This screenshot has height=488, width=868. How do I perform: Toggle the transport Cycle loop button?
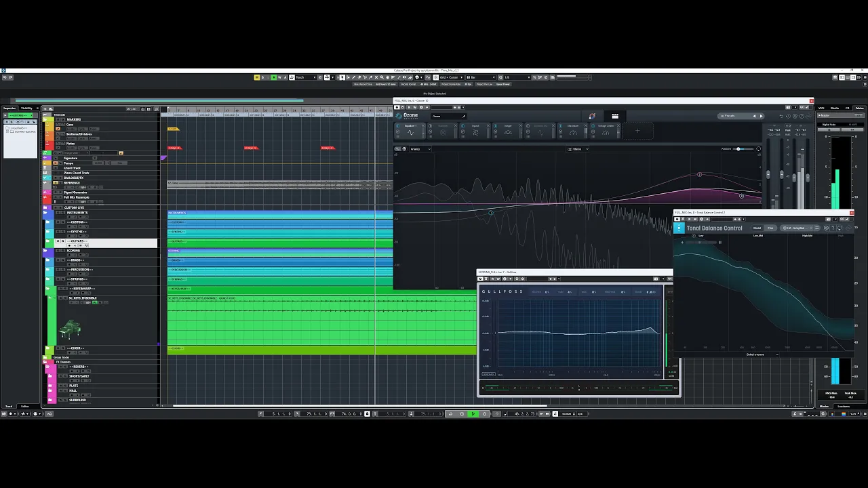pyautogui.click(x=450, y=413)
